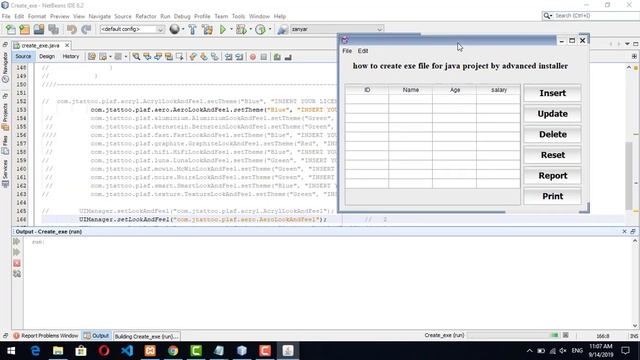Open Chrome from the taskbar
The image size is (640, 360).
pos(173,351)
